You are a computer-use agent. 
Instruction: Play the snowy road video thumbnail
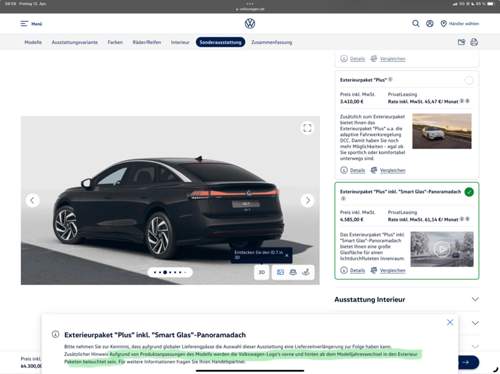pyautogui.click(x=442, y=249)
